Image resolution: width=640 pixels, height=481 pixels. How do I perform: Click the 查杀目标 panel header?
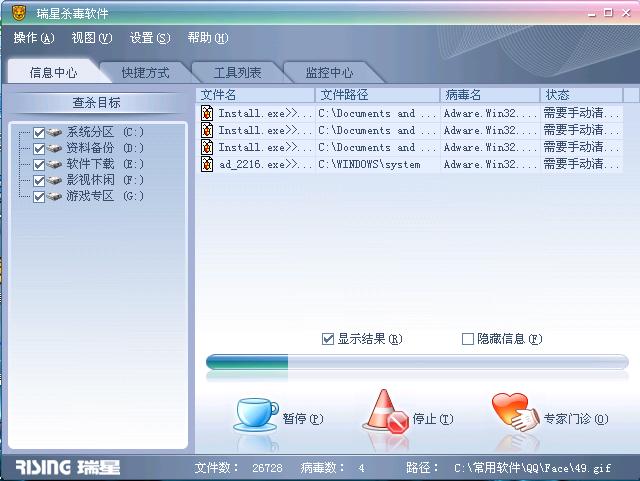pyautogui.click(x=96, y=102)
